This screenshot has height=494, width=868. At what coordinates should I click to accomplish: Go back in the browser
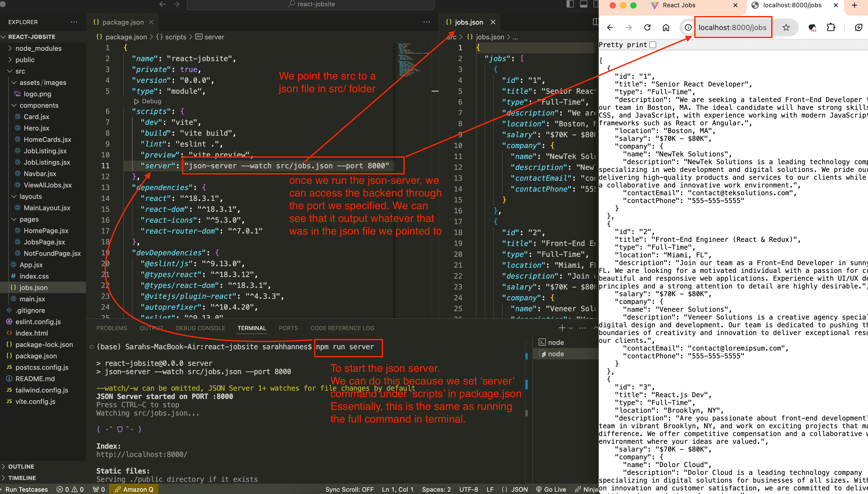[610, 27]
